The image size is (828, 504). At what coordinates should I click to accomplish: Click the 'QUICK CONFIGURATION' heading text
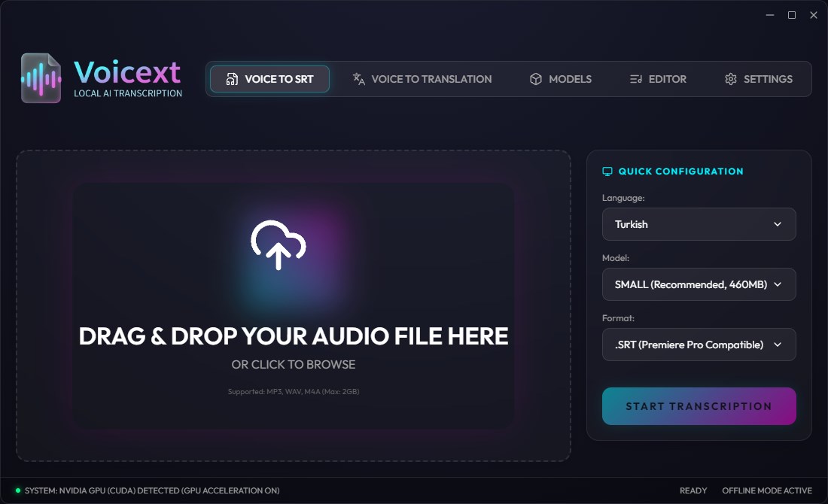(x=680, y=172)
